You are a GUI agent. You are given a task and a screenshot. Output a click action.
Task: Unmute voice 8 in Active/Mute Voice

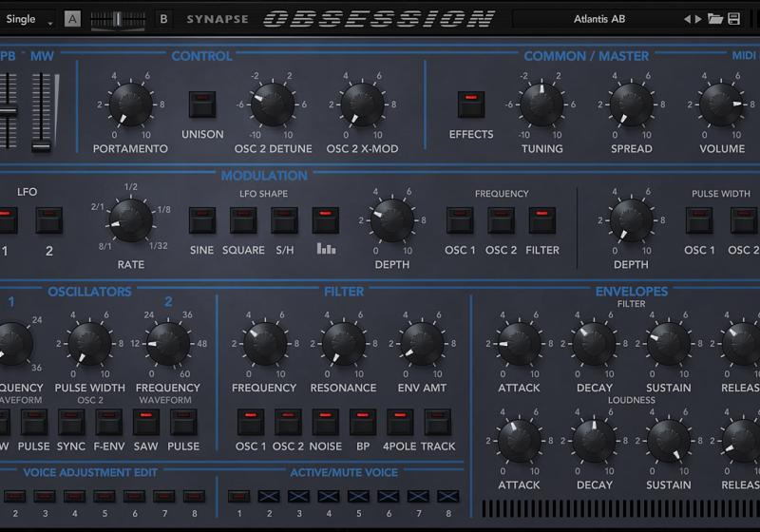click(447, 496)
